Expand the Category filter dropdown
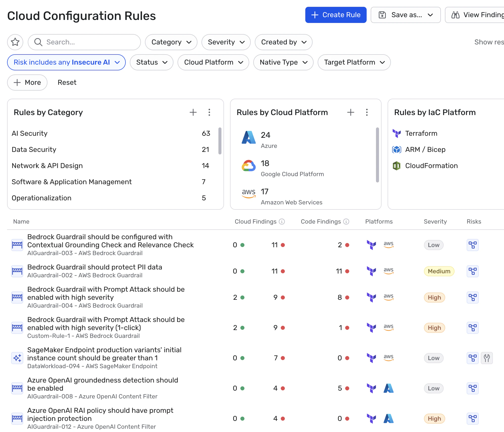 coord(171,42)
